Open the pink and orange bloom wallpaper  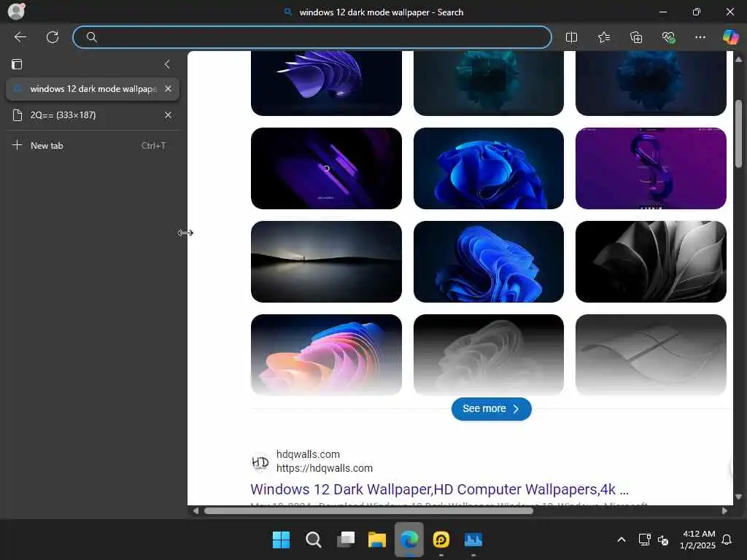tap(326, 355)
